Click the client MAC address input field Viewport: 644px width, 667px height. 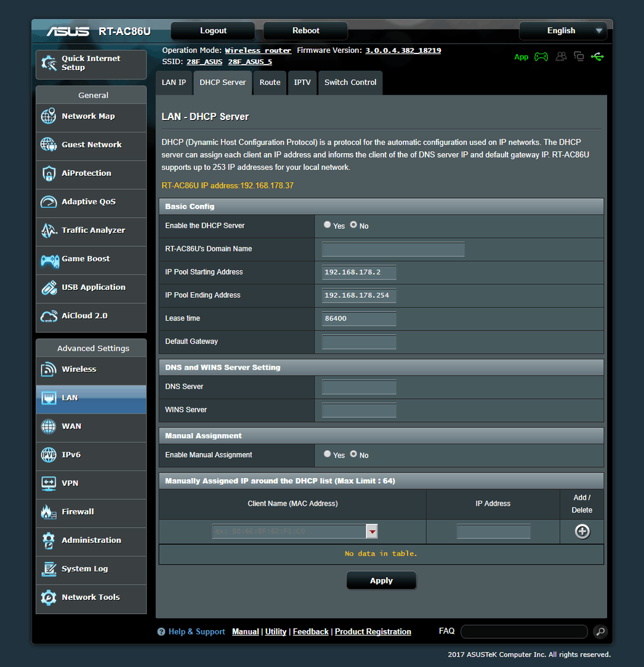point(289,531)
